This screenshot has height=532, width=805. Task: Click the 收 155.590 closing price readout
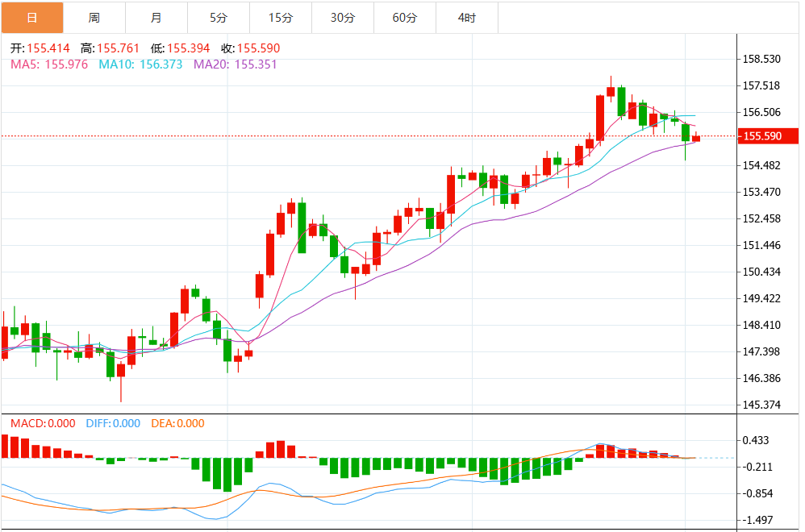pyautogui.click(x=251, y=48)
